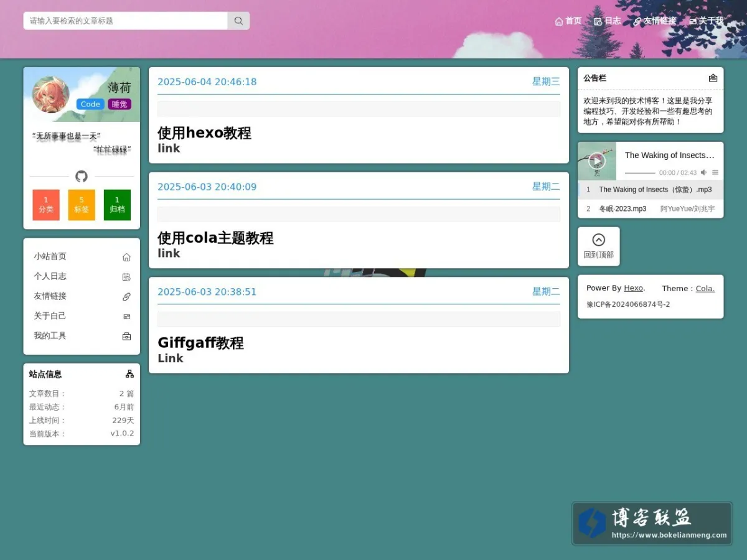The width and height of the screenshot is (747, 560).
Task: Open 首页 in the top navigation
Action: (x=568, y=21)
